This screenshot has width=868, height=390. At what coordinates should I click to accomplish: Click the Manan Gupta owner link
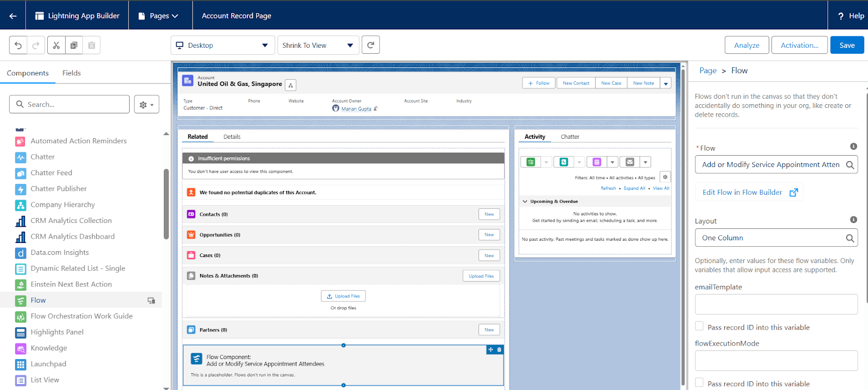(356, 109)
